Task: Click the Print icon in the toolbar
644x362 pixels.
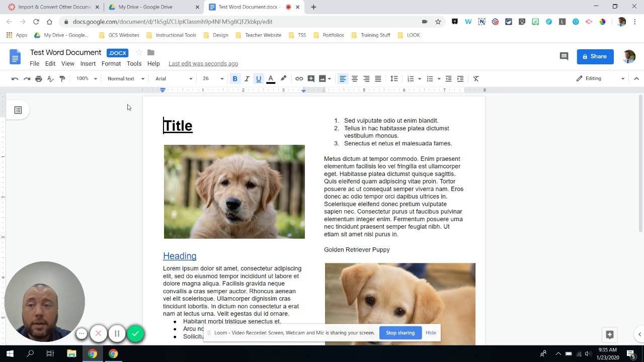Action: (x=39, y=78)
